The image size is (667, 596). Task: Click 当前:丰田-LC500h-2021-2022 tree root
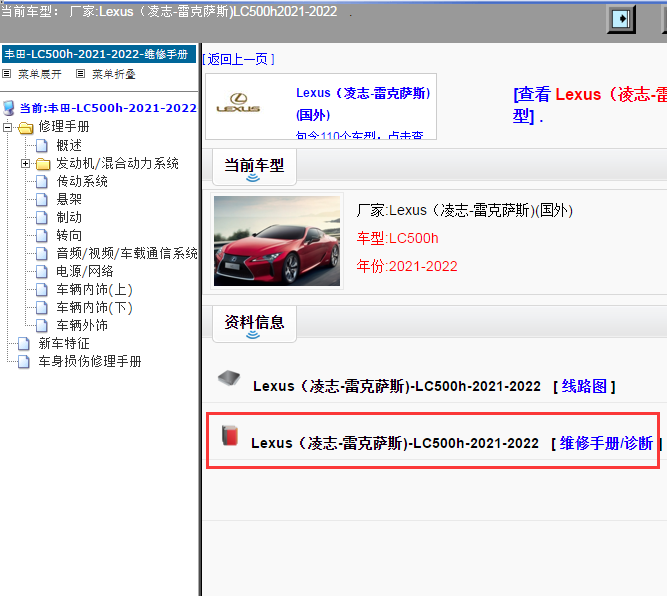click(x=108, y=108)
